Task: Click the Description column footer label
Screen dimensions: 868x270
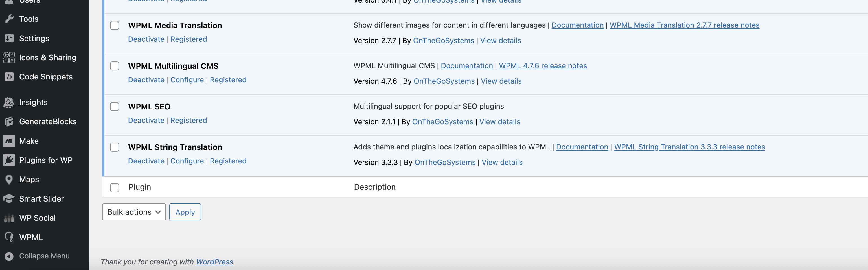Action: click(x=375, y=187)
